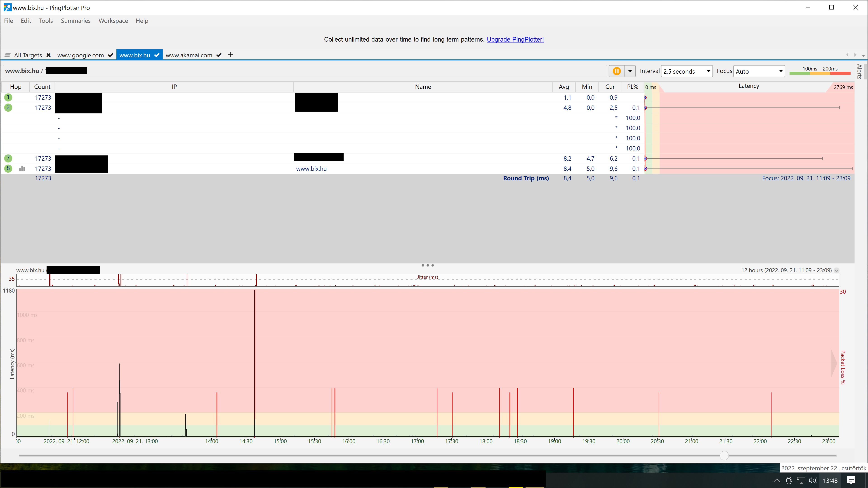Add a new target with plus icon
Screen dimensions: 868x488
tap(231, 54)
